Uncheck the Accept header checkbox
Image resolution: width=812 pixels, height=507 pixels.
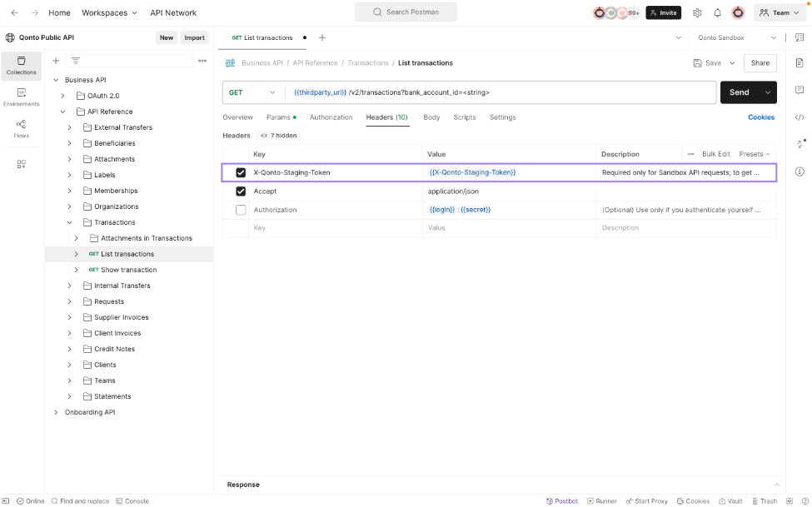coord(241,191)
